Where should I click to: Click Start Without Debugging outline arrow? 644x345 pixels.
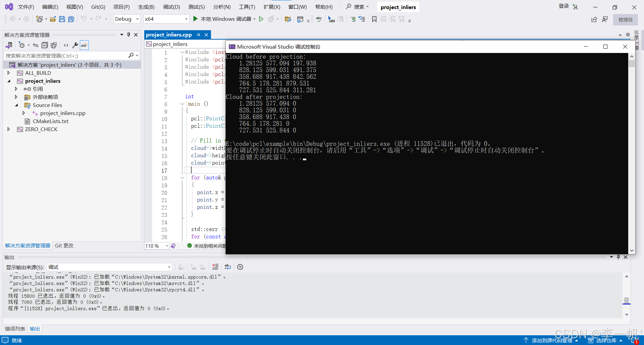pyautogui.click(x=261, y=19)
